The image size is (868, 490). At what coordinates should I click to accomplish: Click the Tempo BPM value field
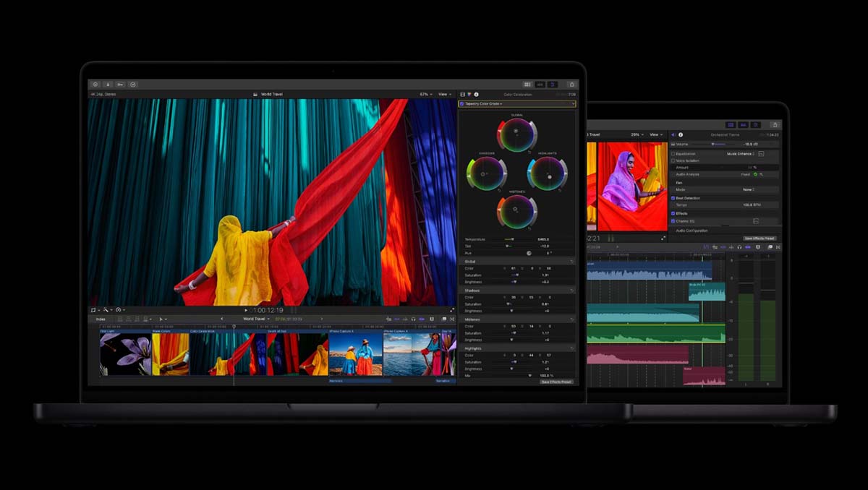[x=752, y=205]
